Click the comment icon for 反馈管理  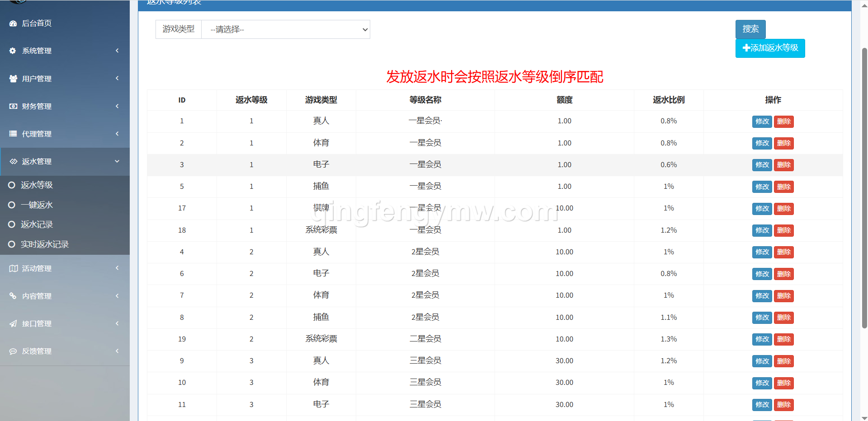pyautogui.click(x=13, y=351)
